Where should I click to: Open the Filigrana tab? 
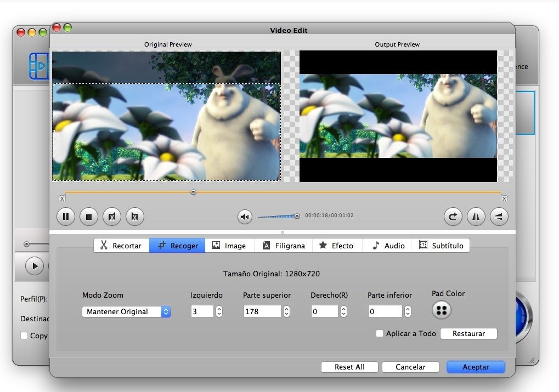click(284, 246)
